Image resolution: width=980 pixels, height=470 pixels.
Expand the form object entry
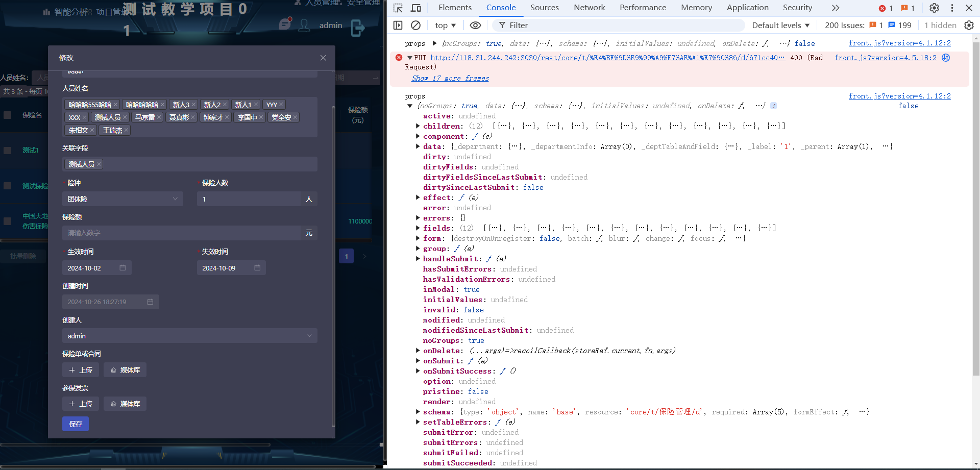click(418, 238)
